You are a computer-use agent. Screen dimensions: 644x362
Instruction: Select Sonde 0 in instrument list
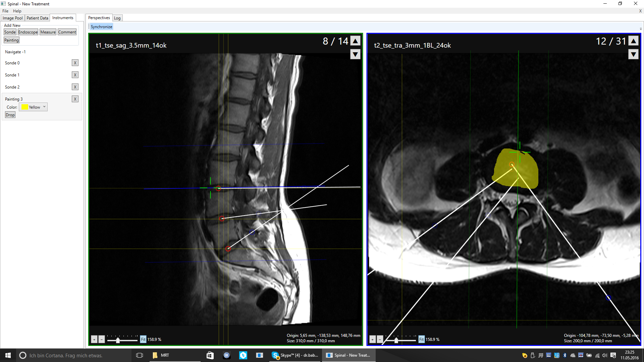click(12, 63)
